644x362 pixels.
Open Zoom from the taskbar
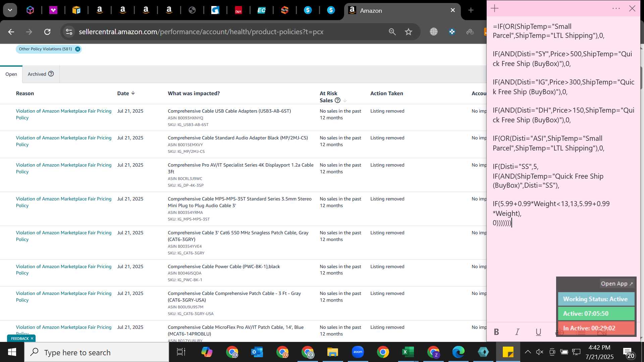pyautogui.click(x=358, y=352)
